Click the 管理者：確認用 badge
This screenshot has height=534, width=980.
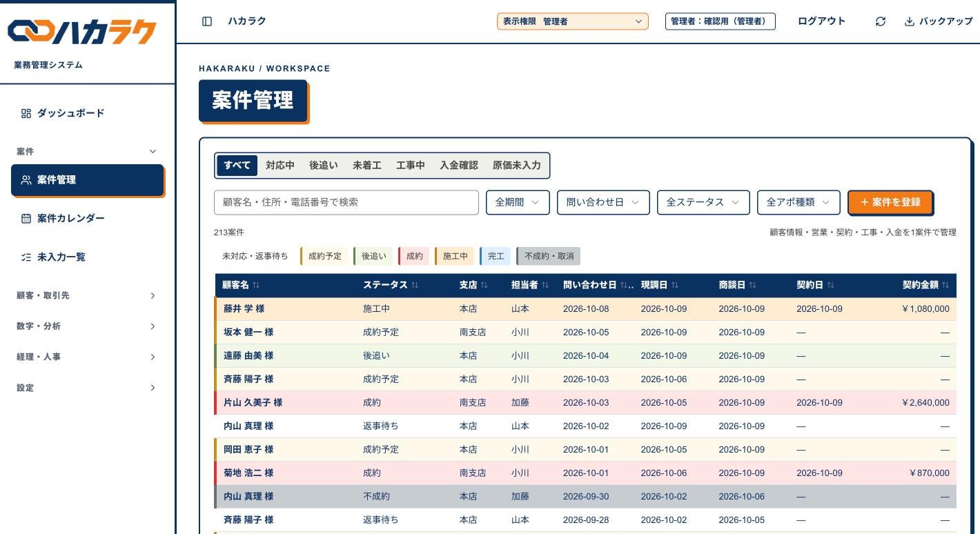click(x=721, y=21)
